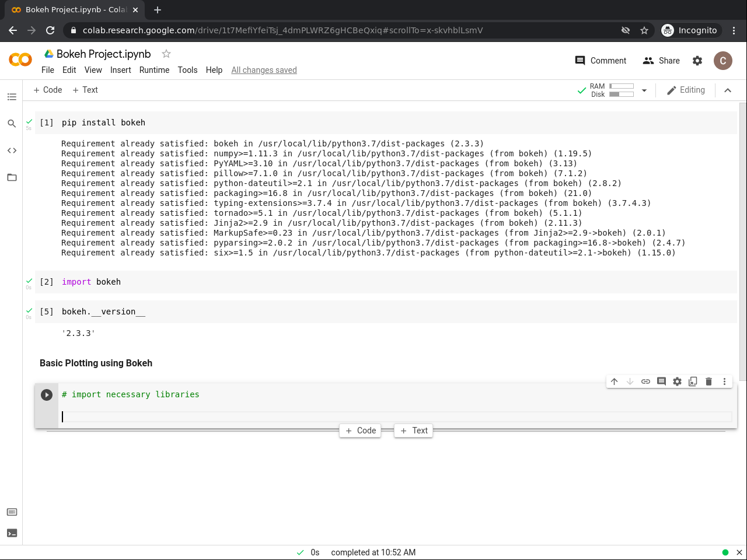747x560 pixels.
Task: Run the import necessary libraries cell
Action: click(47, 395)
